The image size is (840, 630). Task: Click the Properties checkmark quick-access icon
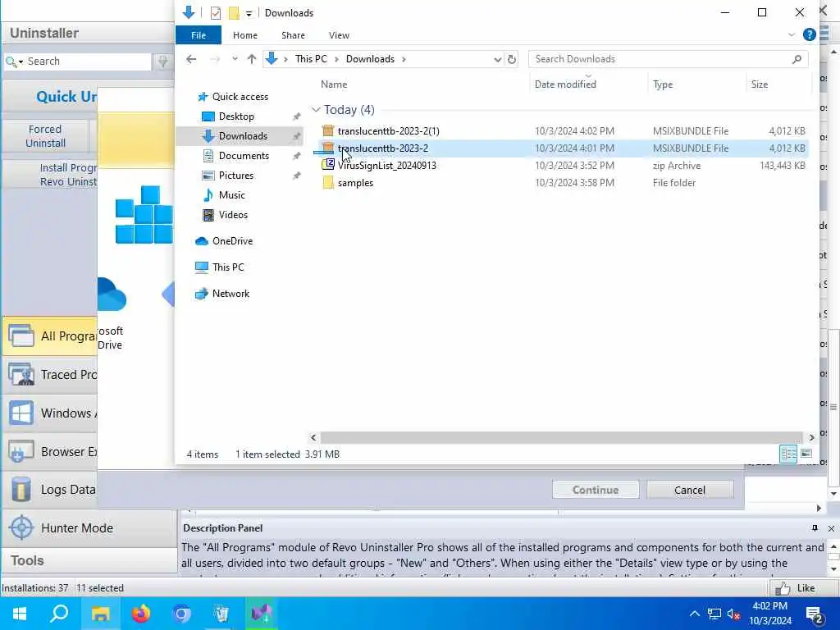point(216,13)
